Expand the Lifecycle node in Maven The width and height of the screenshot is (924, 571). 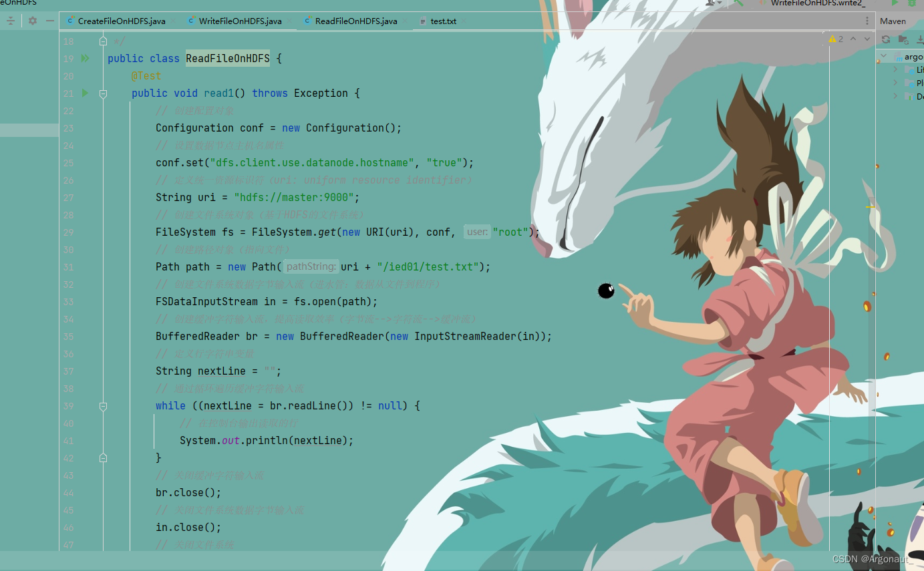tap(896, 69)
